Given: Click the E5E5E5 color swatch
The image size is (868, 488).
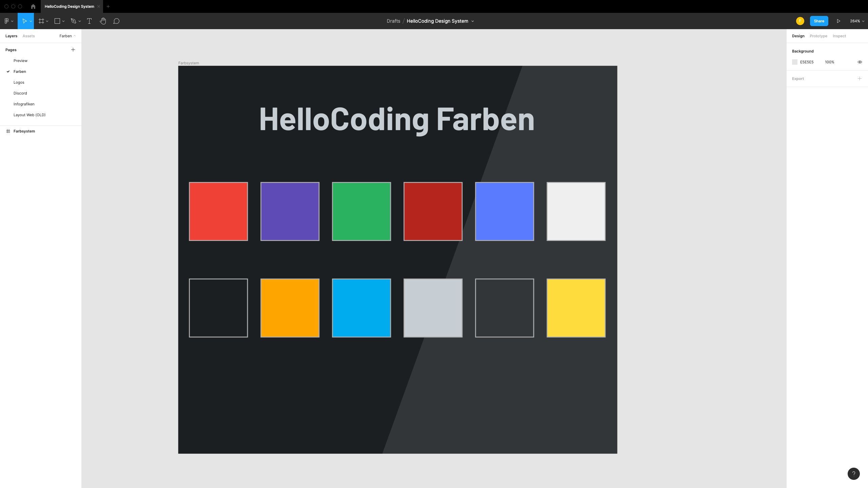Looking at the screenshot, I should click(x=795, y=62).
